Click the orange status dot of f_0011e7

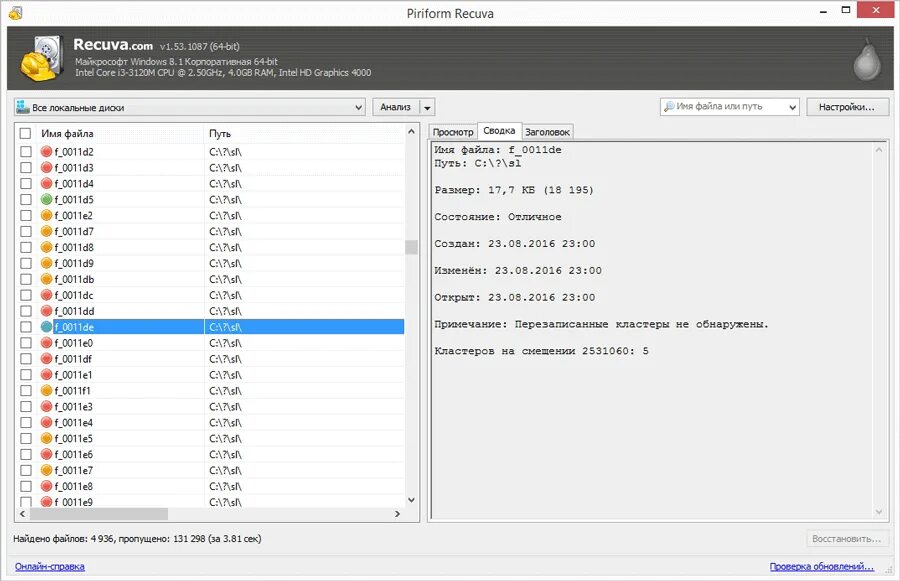[x=46, y=470]
